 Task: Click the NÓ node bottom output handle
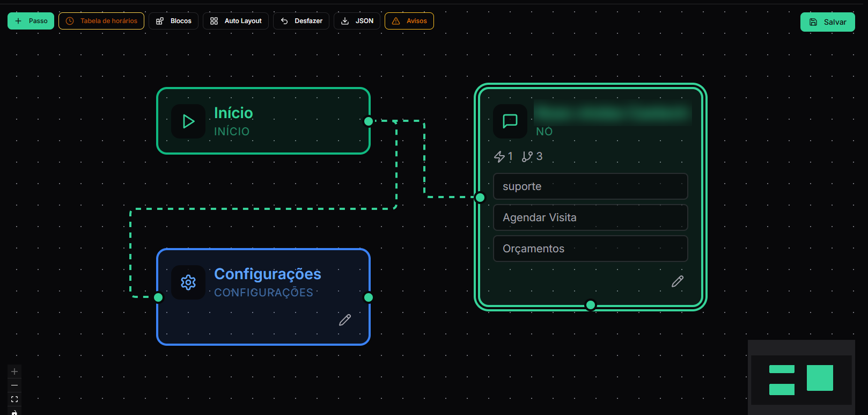pyautogui.click(x=591, y=305)
